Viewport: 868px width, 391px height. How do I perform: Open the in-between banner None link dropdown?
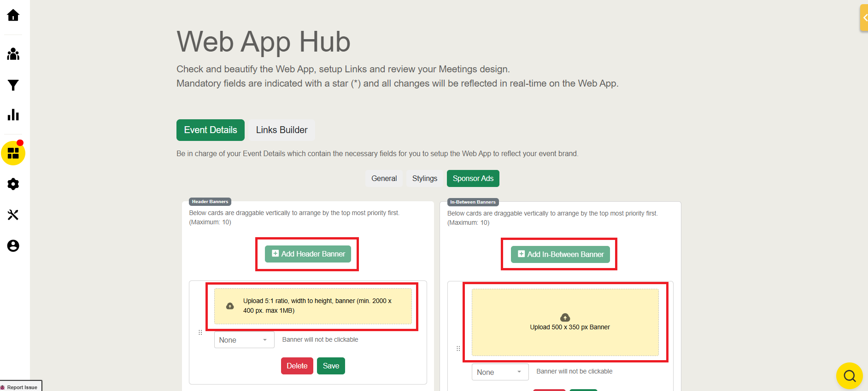pyautogui.click(x=500, y=372)
